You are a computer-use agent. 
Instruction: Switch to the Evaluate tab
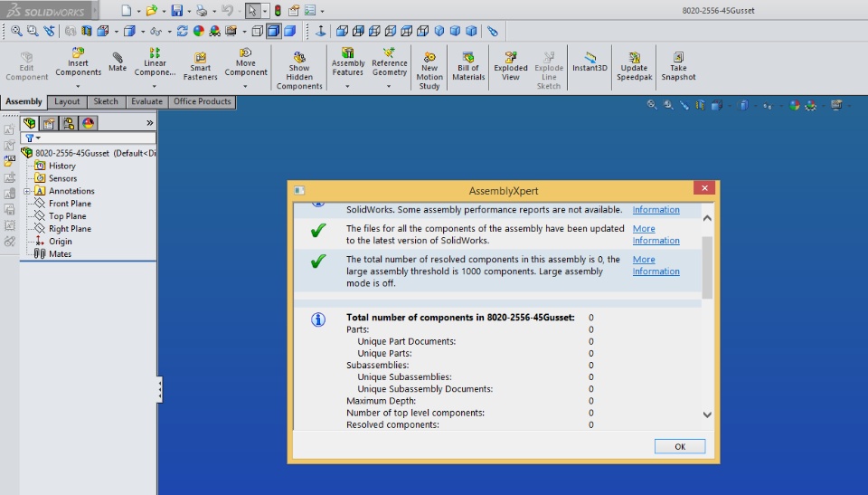point(146,101)
